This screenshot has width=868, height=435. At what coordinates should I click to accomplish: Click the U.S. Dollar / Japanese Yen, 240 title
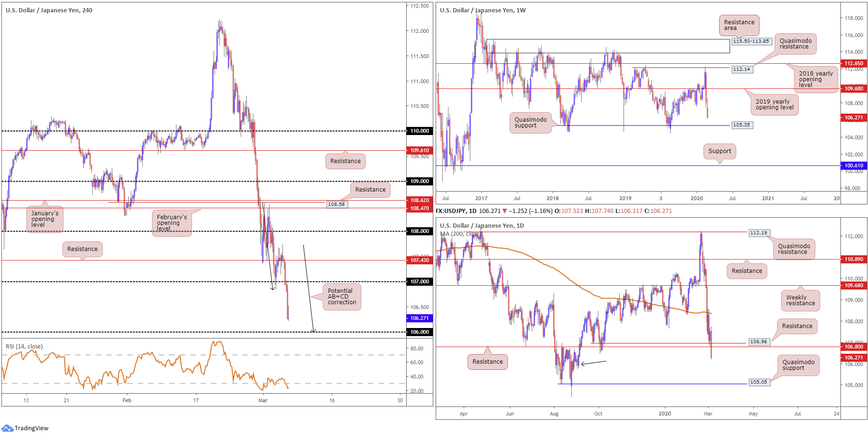tap(49, 10)
